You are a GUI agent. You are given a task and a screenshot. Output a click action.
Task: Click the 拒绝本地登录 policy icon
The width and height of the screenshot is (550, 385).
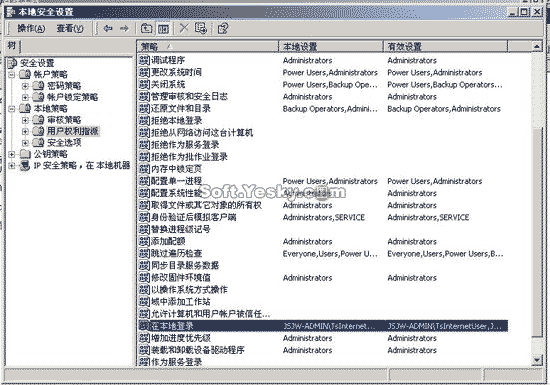[145, 121]
